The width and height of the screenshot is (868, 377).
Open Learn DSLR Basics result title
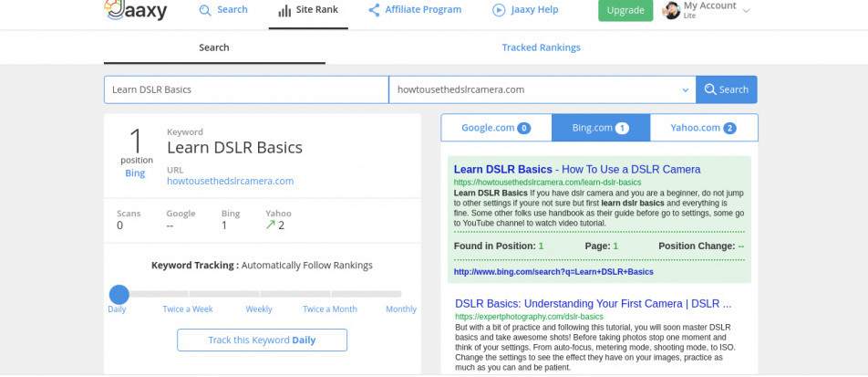pos(577,170)
